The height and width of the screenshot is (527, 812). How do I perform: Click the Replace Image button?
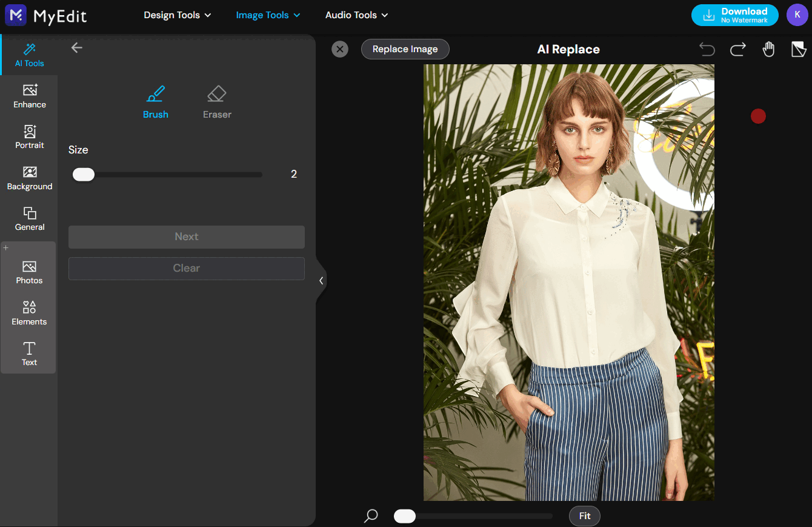pos(405,49)
